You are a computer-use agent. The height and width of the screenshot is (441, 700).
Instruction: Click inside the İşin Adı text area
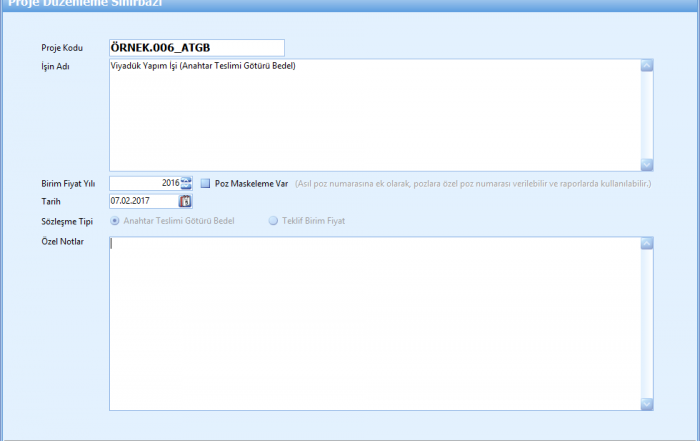[373, 115]
